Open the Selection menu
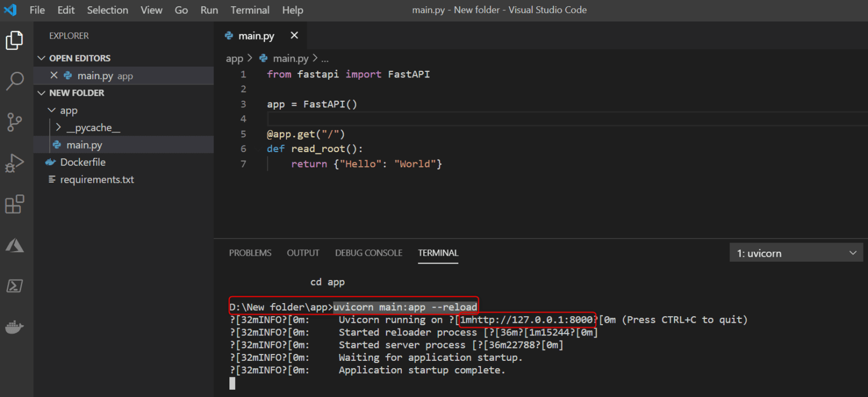Image resolution: width=868 pixels, height=397 pixels. point(107,10)
